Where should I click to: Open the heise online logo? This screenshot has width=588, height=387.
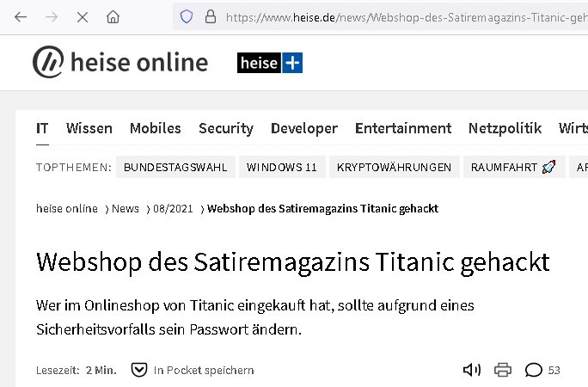click(x=120, y=63)
